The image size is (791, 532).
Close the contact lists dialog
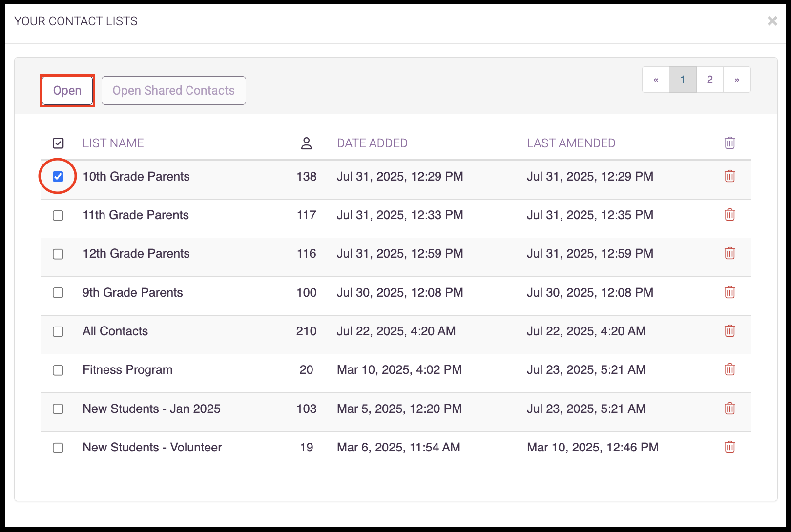pos(772,21)
